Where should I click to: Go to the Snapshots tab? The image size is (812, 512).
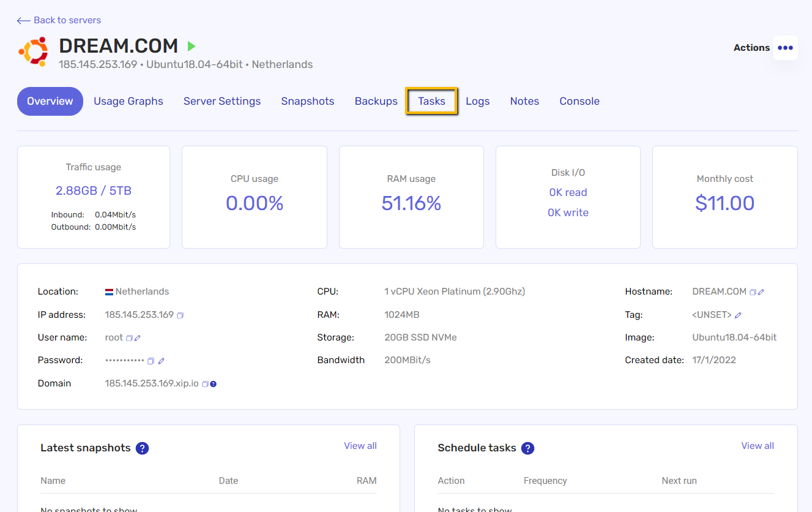pos(308,101)
